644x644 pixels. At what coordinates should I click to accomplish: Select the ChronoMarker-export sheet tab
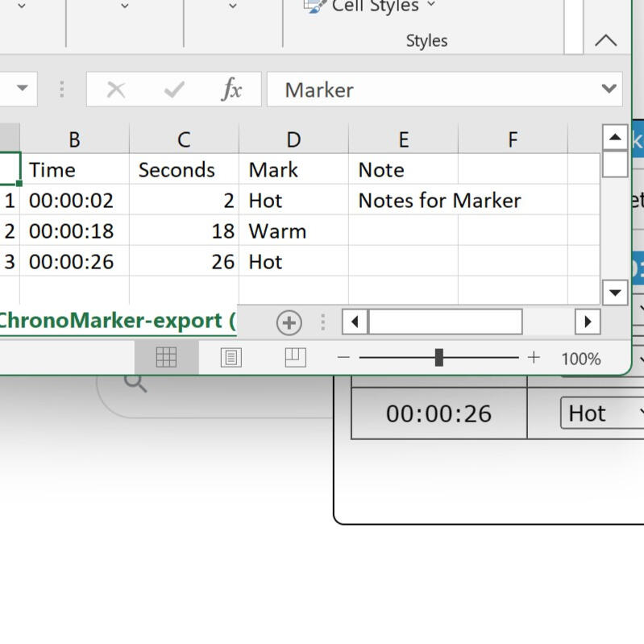pos(117,321)
